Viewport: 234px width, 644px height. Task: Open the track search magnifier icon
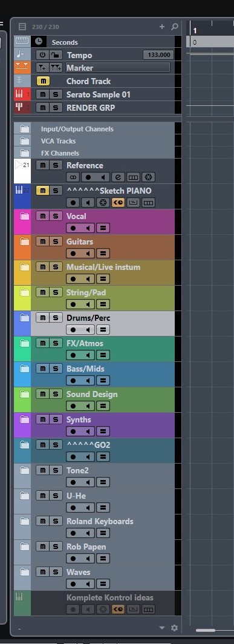[x=175, y=27]
